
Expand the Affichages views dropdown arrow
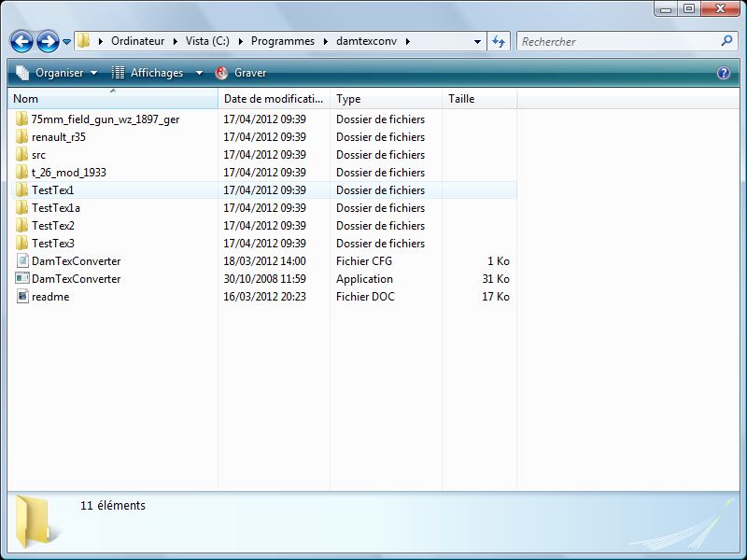click(199, 73)
